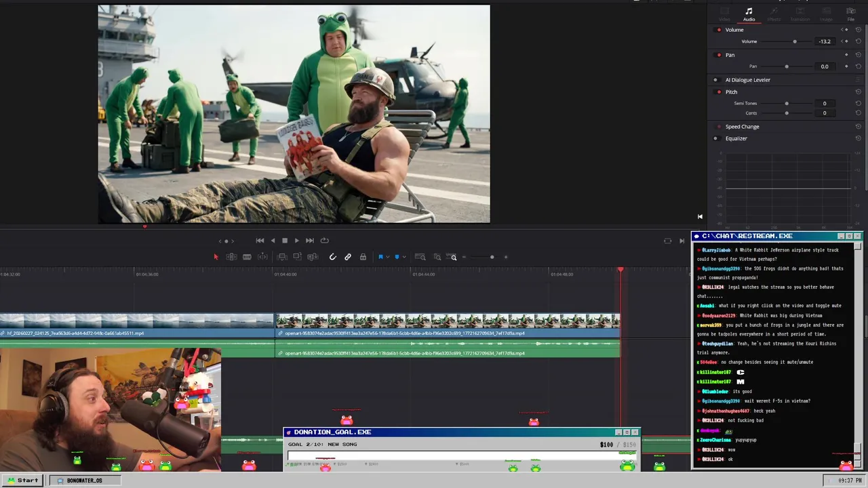Toggle Loop playback button

(325, 241)
